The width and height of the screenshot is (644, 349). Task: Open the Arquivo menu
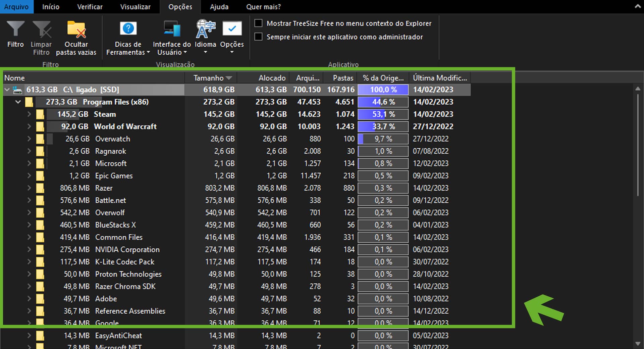(16, 7)
